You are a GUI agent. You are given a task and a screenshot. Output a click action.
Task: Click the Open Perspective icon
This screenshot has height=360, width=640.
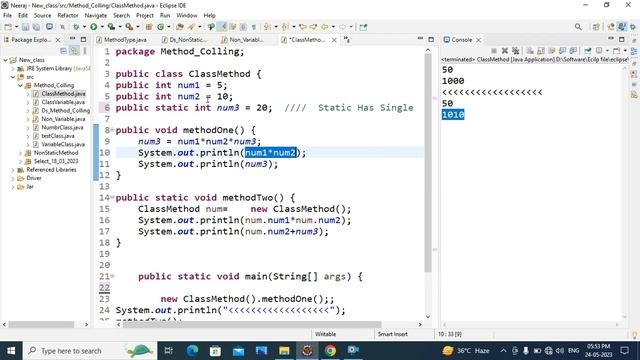click(596, 27)
